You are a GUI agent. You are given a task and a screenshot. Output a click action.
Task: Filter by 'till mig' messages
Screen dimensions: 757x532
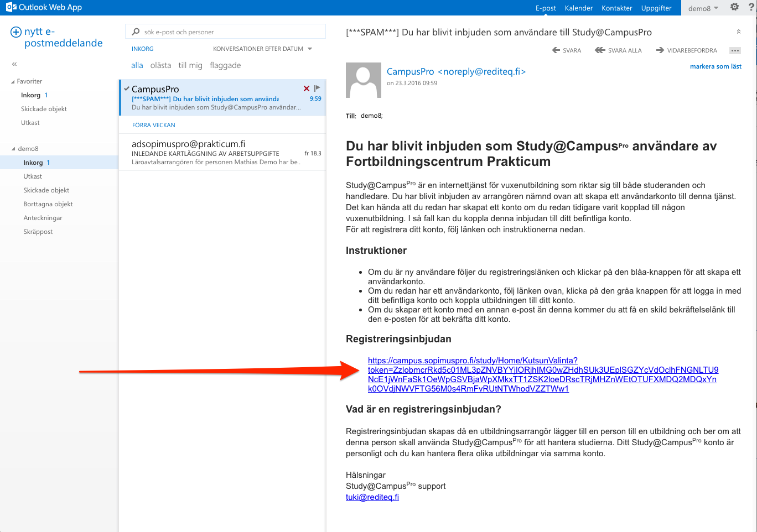[x=190, y=65]
